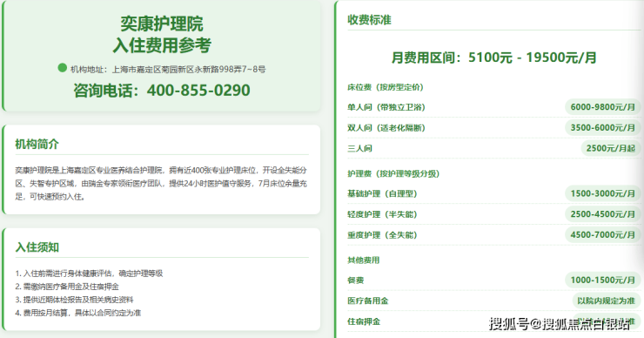Click notice item 3 about 近期体检报告

[x=74, y=300]
